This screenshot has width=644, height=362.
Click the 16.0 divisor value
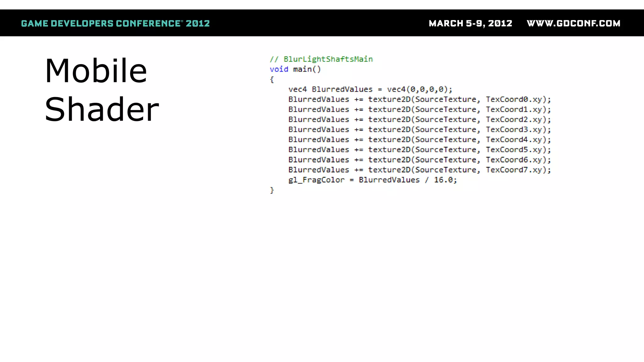click(x=443, y=180)
